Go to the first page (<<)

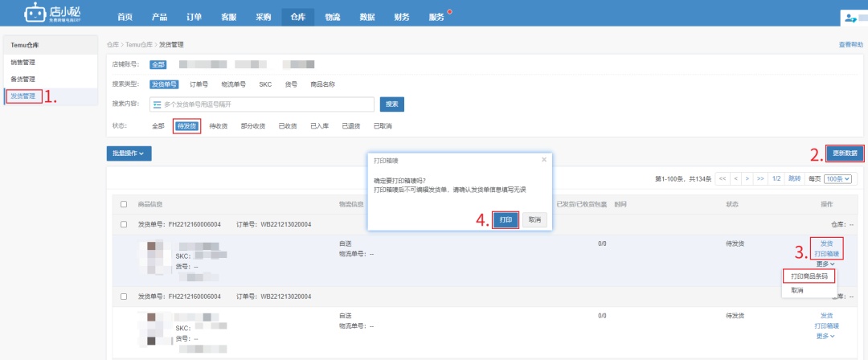723,178
